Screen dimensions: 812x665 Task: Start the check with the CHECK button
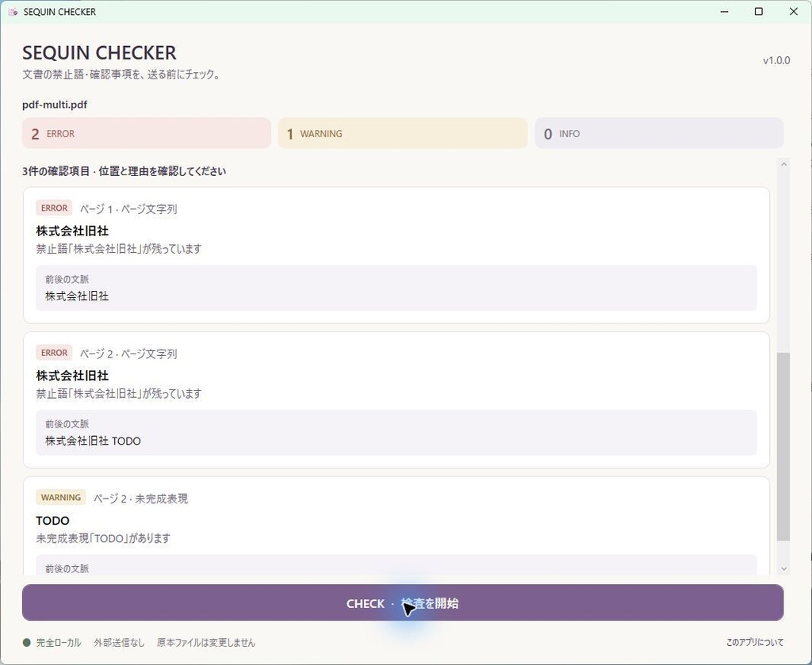[402, 603]
